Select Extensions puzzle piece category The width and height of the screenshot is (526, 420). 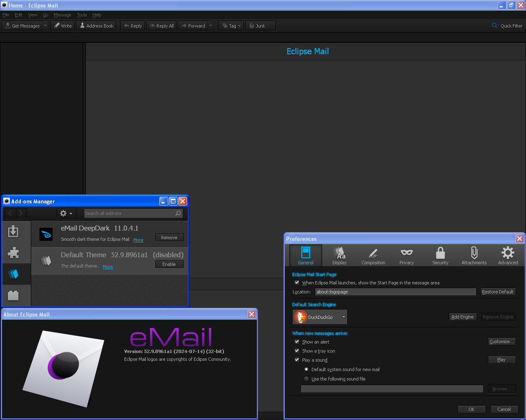(x=13, y=253)
